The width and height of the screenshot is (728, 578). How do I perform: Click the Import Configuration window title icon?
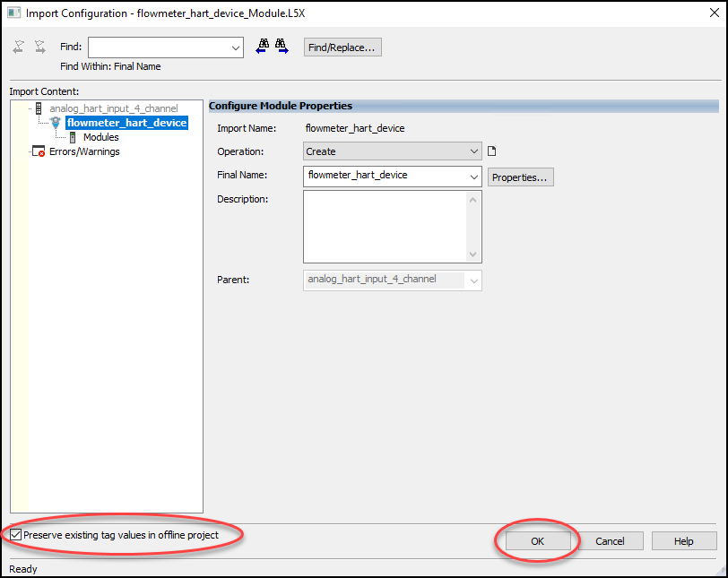pos(14,13)
